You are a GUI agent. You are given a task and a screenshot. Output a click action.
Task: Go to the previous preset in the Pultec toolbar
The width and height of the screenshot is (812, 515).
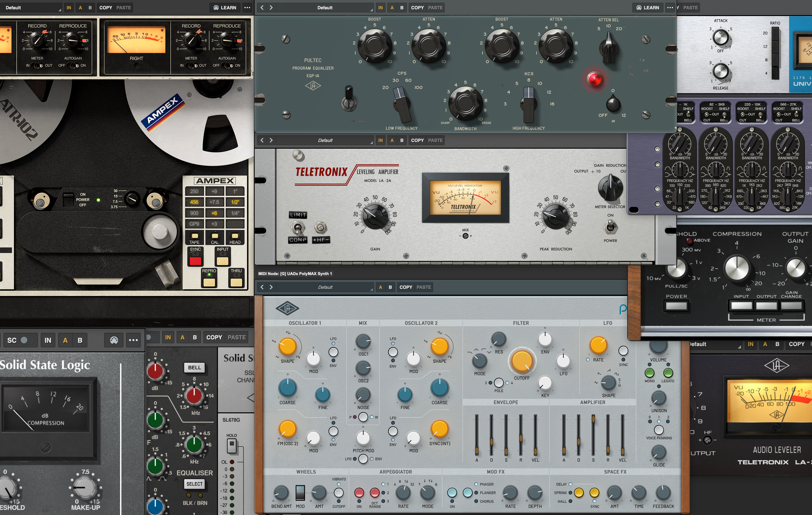coord(262,7)
